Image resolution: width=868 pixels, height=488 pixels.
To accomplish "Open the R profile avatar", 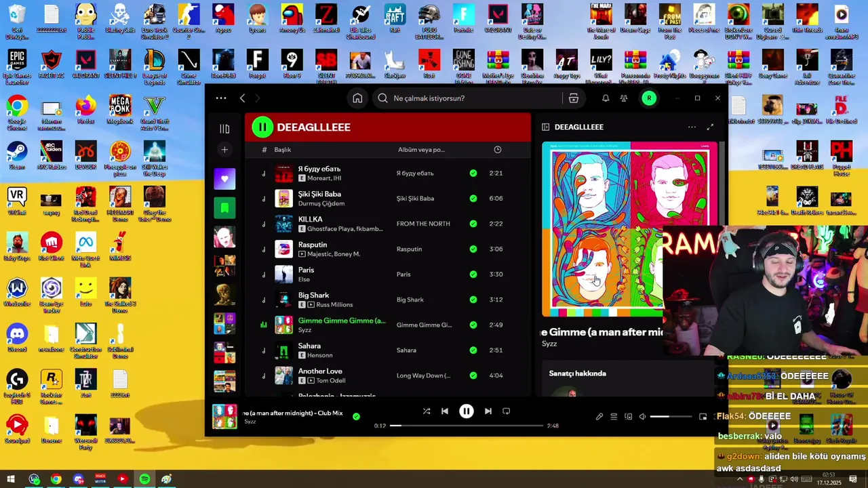I will [649, 98].
